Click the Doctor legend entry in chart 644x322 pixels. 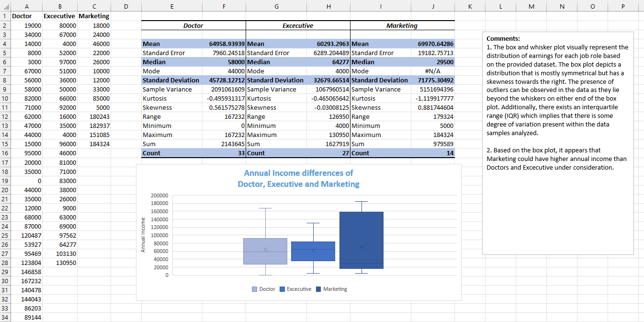point(264,289)
